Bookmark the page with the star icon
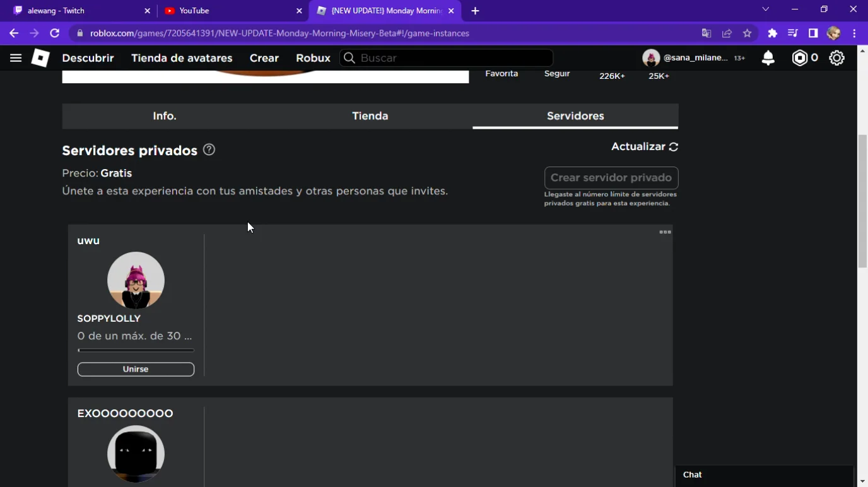868x487 pixels. (x=748, y=33)
